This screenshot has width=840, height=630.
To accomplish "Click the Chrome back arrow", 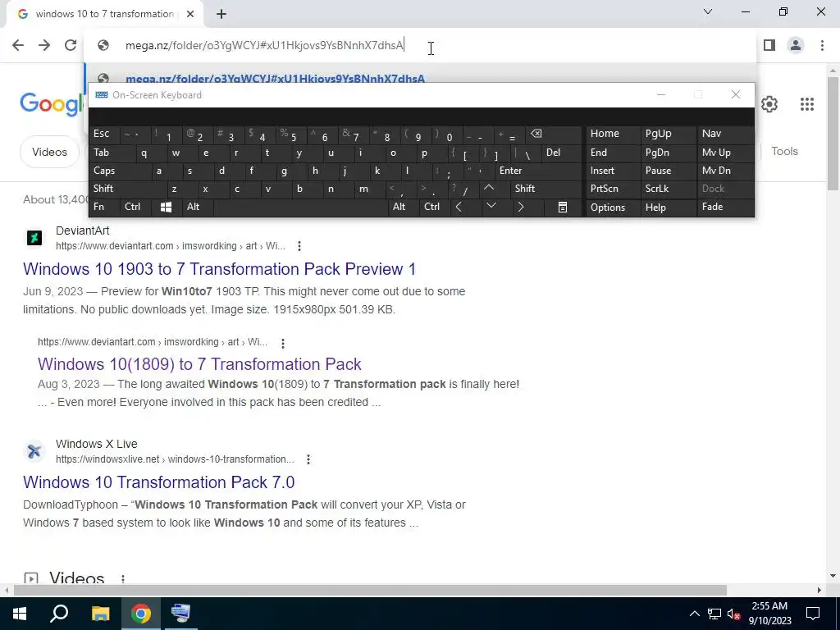I will (x=18, y=45).
